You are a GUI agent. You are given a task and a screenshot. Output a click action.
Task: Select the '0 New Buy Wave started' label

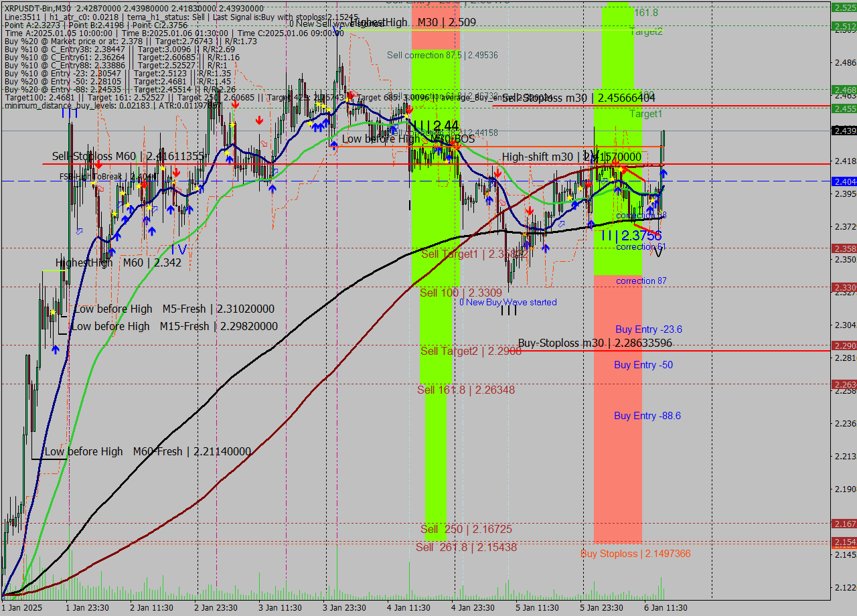[508, 302]
